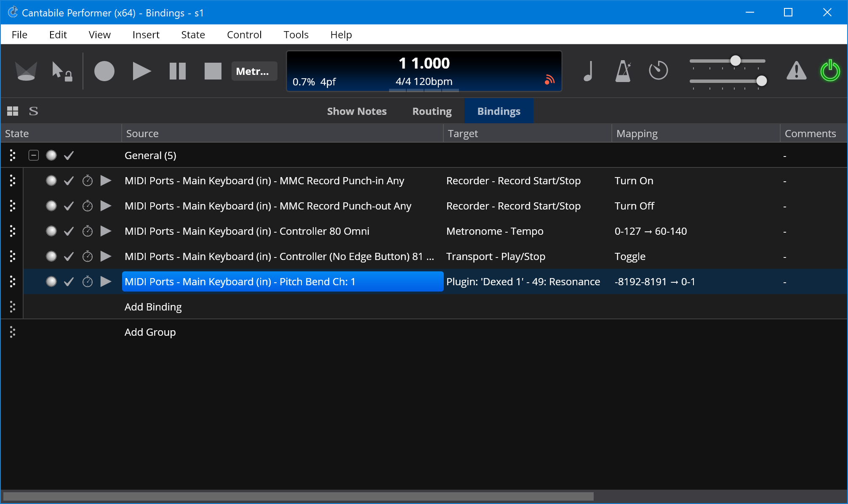Click the MIDI activity indicator in display
The width and height of the screenshot is (848, 504).
549,80
